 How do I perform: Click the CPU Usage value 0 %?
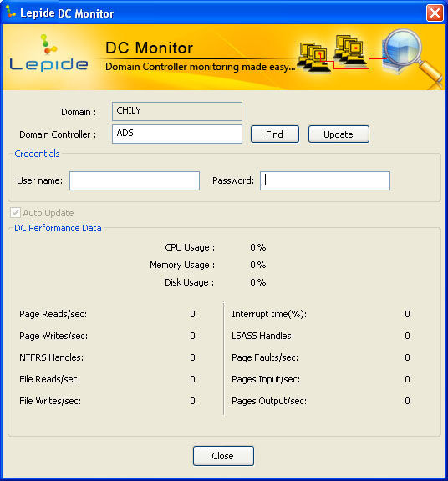tap(257, 247)
